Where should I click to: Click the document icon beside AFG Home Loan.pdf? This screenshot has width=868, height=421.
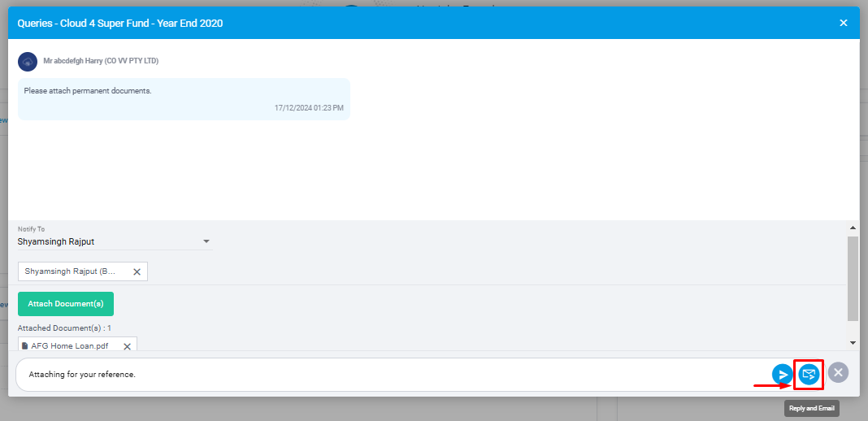tap(25, 346)
